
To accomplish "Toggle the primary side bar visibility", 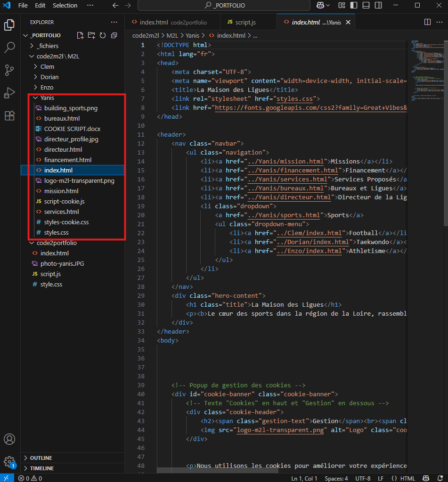I will (x=354, y=5).
